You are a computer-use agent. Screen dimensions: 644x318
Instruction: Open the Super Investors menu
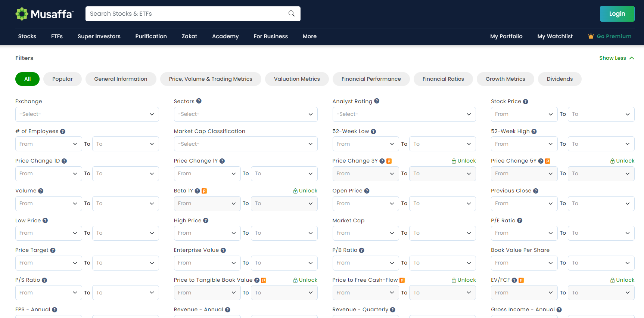(99, 36)
